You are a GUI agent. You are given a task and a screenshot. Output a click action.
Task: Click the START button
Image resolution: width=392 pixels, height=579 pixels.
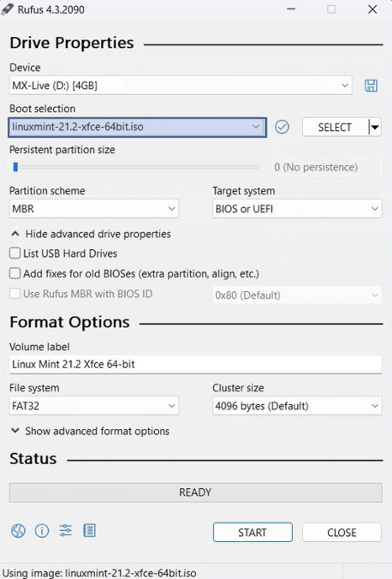[x=252, y=533]
